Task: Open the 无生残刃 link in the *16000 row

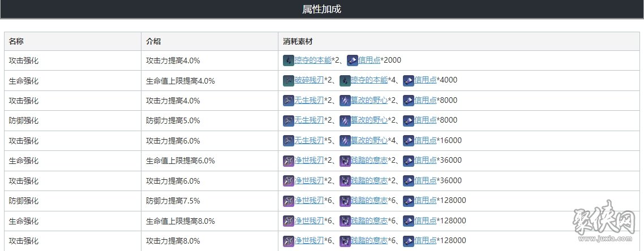Action: [x=310, y=141]
